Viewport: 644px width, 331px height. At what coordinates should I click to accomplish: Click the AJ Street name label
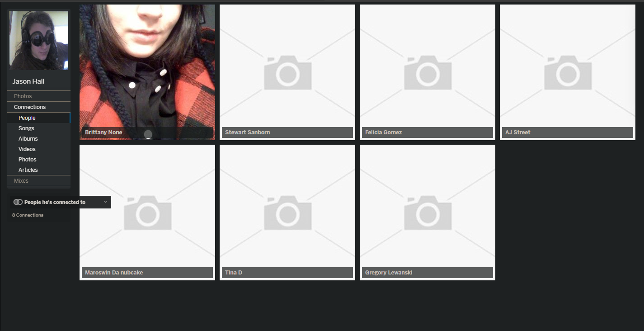tap(518, 132)
